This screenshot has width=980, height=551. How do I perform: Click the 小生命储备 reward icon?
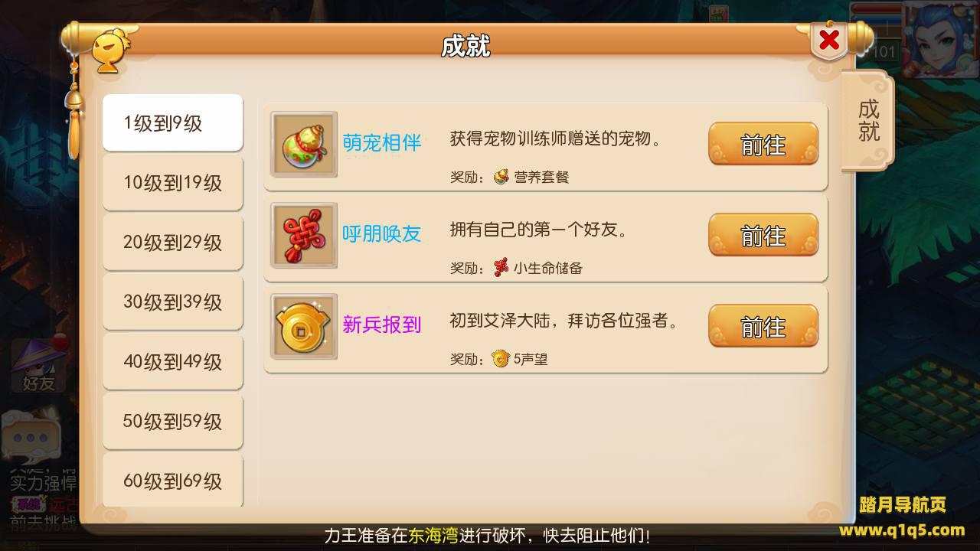(501, 268)
